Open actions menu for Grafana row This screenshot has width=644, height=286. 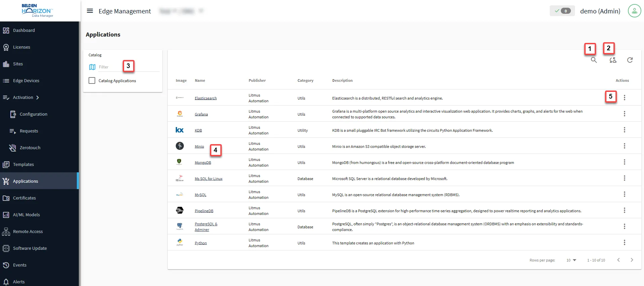(x=624, y=114)
